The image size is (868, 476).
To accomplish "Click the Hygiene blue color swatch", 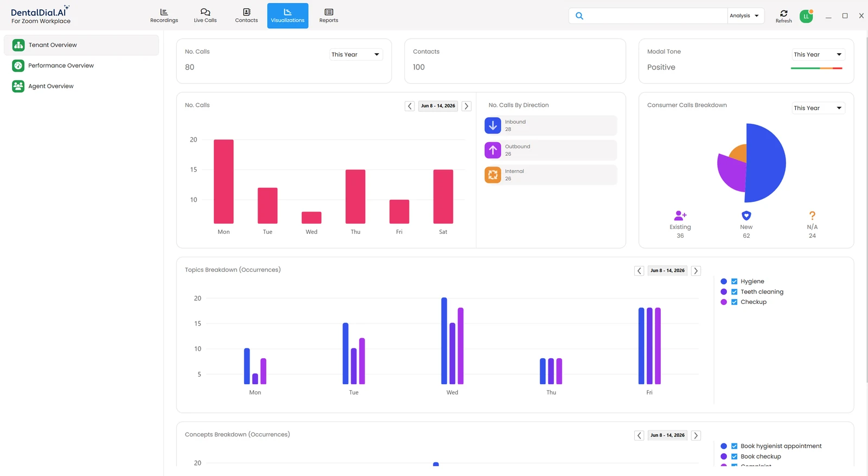I will coord(724,281).
